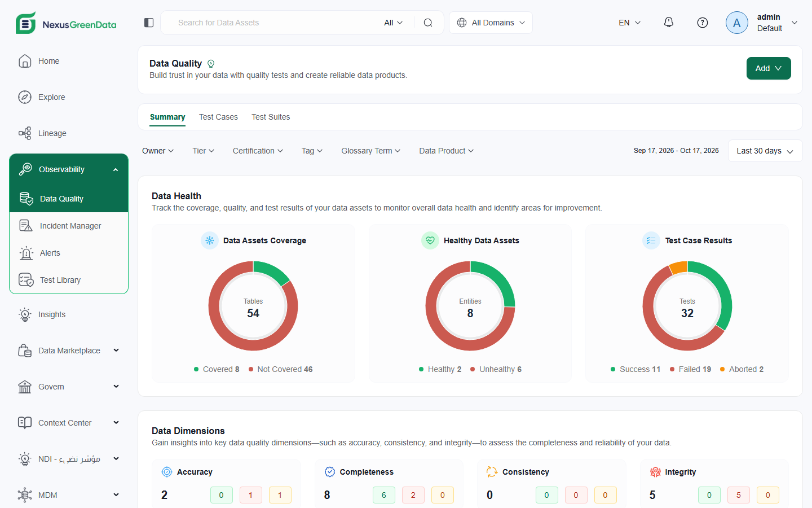
Task: Open the admin profile dropdown arrow
Action: point(795,23)
